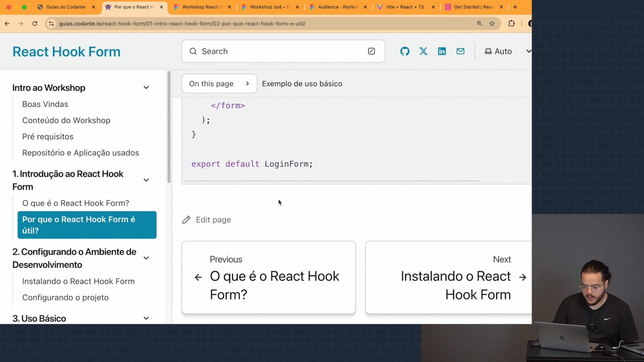Screen dimensions: 644x362
Task: Open Conteúdo do Workshop in sidebar
Action: click(x=66, y=120)
